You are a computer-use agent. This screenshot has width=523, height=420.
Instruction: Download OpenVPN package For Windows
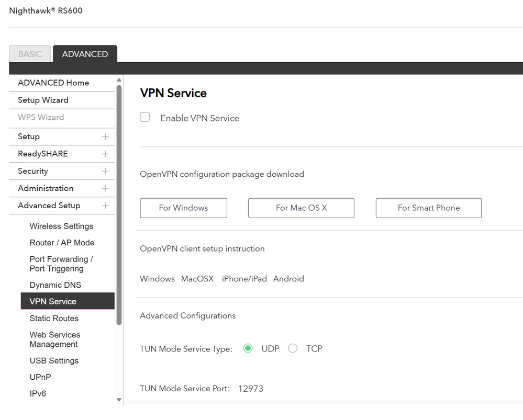click(183, 208)
